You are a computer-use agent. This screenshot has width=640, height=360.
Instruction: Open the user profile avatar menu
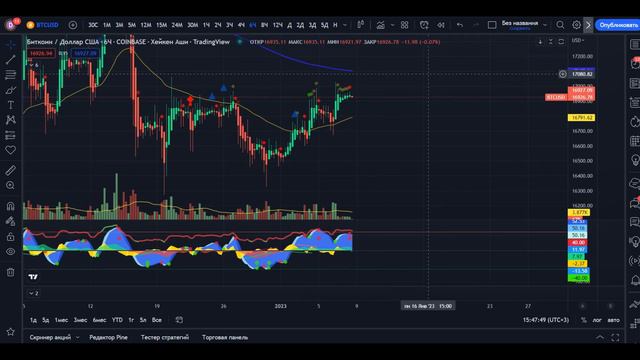(11, 25)
